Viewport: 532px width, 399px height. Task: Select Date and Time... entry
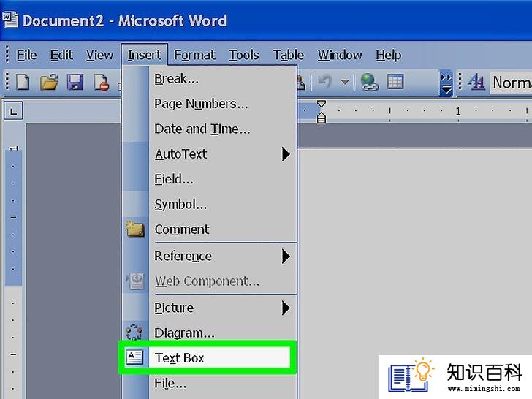pos(209,129)
